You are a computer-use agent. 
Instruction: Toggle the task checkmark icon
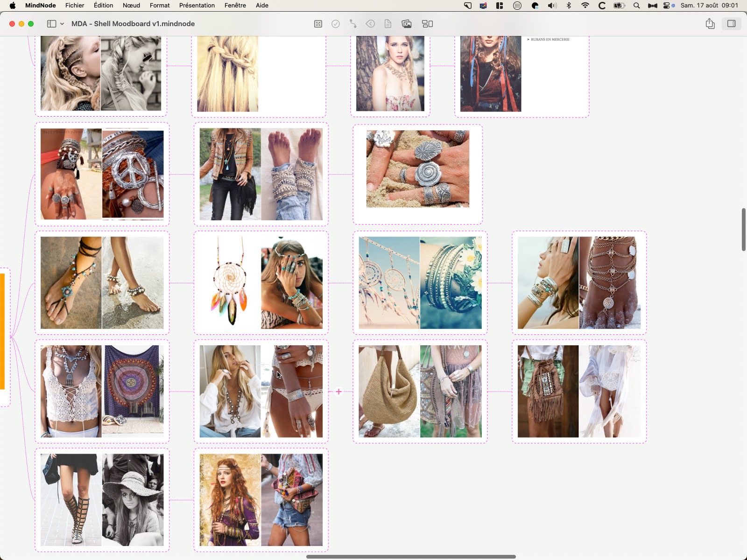pos(336,24)
